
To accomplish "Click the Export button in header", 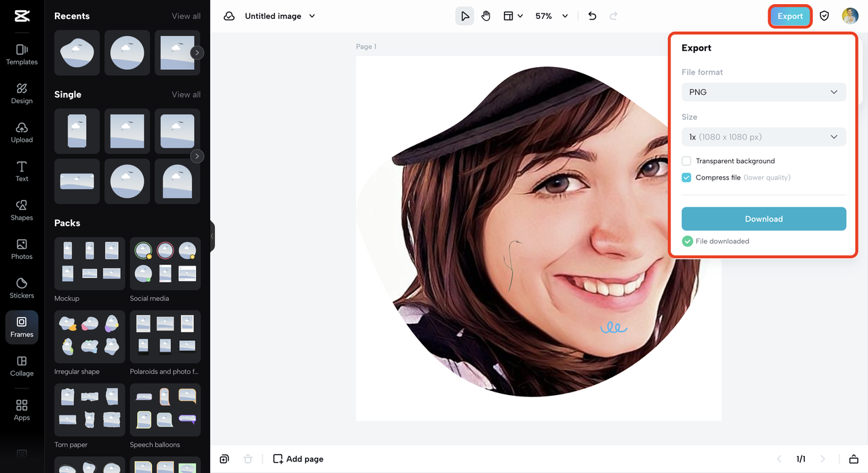I will [x=790, y=16].
